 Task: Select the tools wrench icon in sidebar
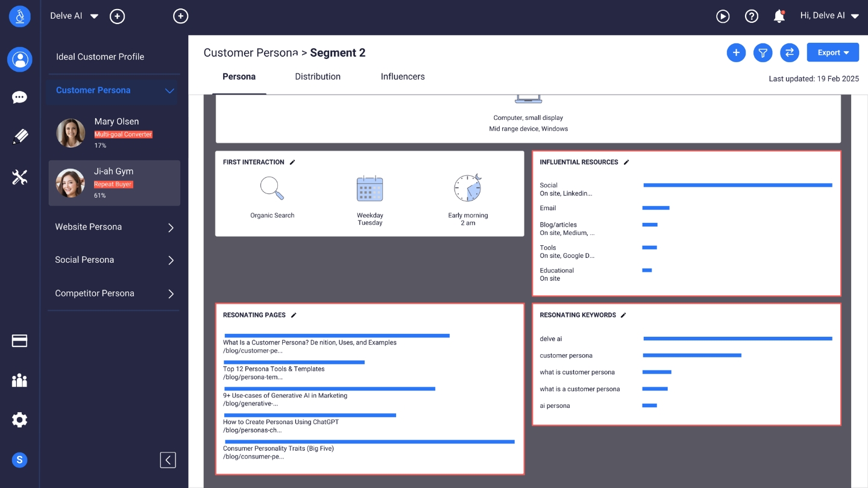click(19, 177)
